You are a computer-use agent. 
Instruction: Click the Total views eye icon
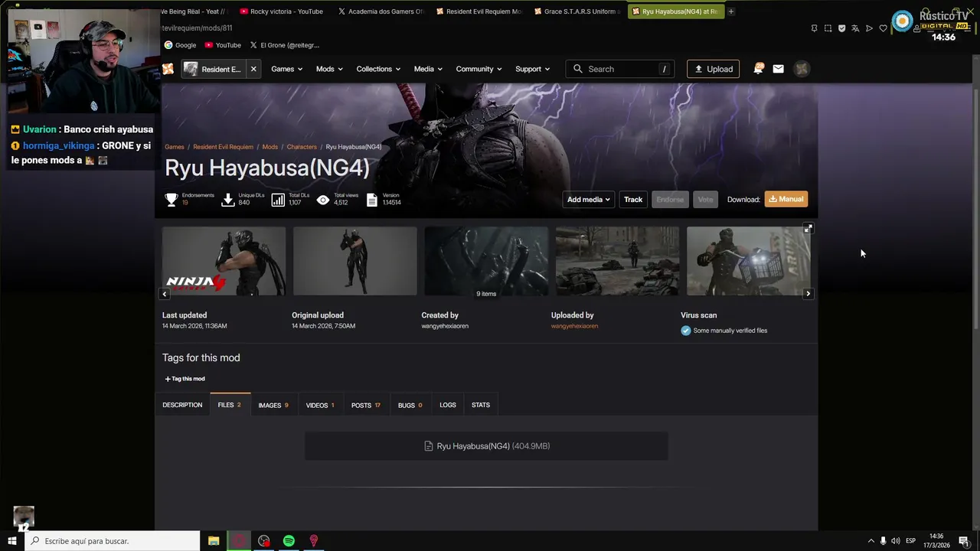coord(323,200)
